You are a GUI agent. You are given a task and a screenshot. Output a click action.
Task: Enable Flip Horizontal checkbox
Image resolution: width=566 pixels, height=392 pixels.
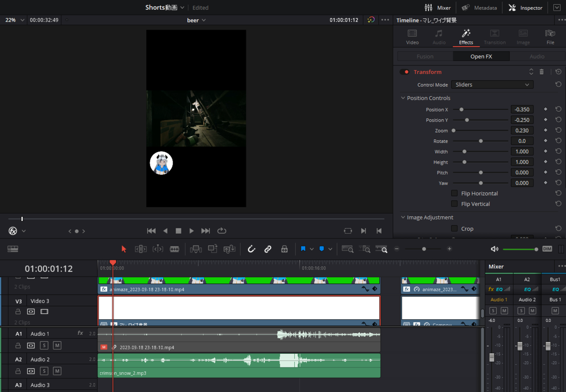point(454,193)
